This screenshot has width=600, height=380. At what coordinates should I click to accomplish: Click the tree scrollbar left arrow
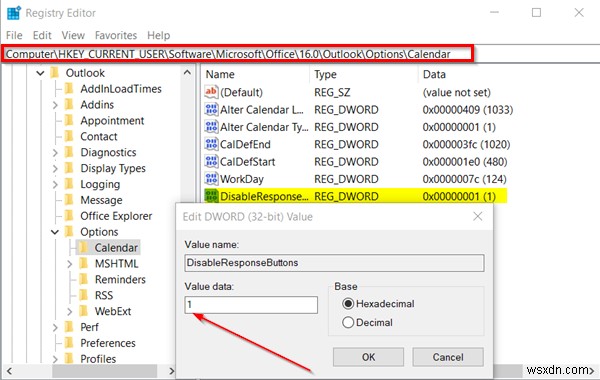[x=9, y=370]
